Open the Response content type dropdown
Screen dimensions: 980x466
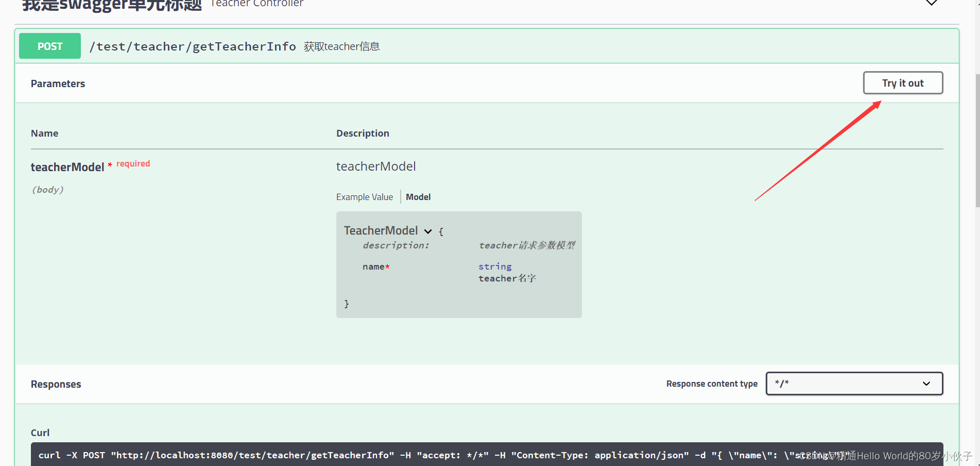point(854,384)
